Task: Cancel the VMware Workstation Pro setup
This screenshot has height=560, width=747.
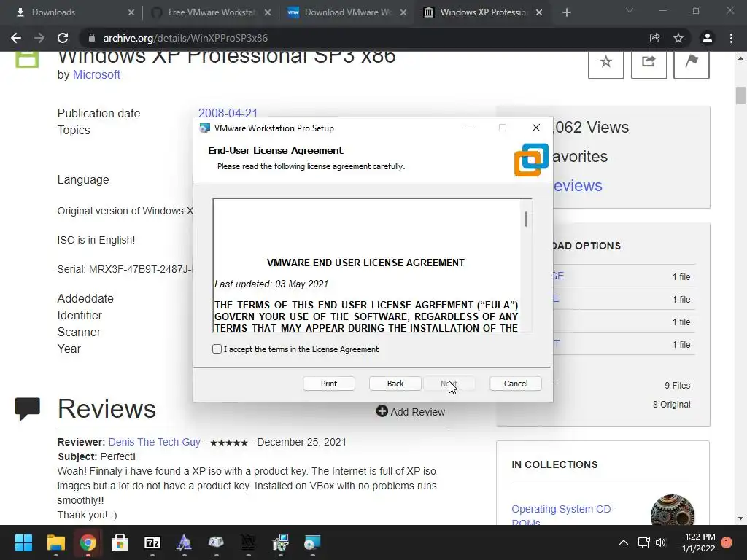Action: [x=516, y=384]
